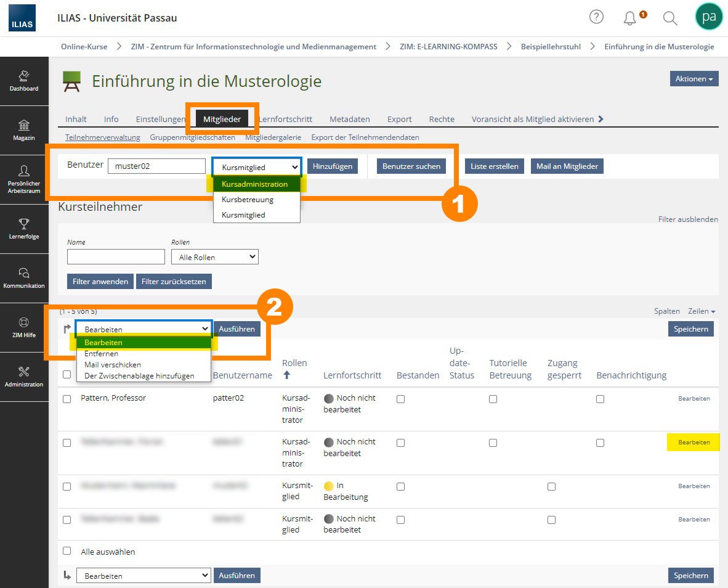Open the Metadaten tab
The image size is (728, 588).
(350, 119)
